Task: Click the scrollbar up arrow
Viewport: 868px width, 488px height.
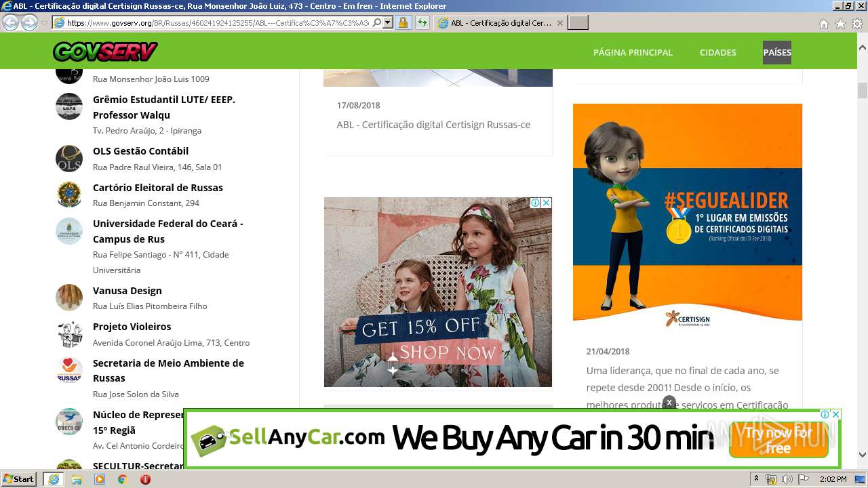Action: point(863,48)
